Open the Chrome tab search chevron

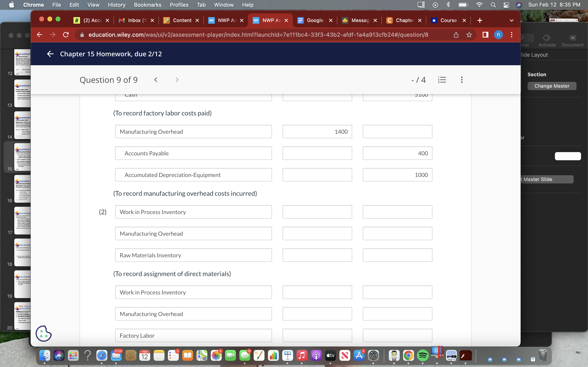pos(511,20)
